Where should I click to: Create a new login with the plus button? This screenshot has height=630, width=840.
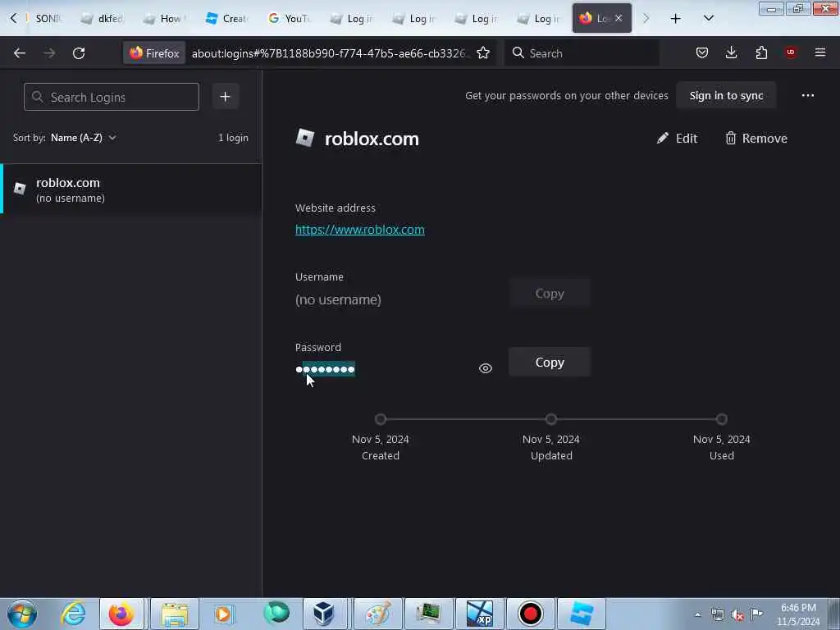pos(225,97)
